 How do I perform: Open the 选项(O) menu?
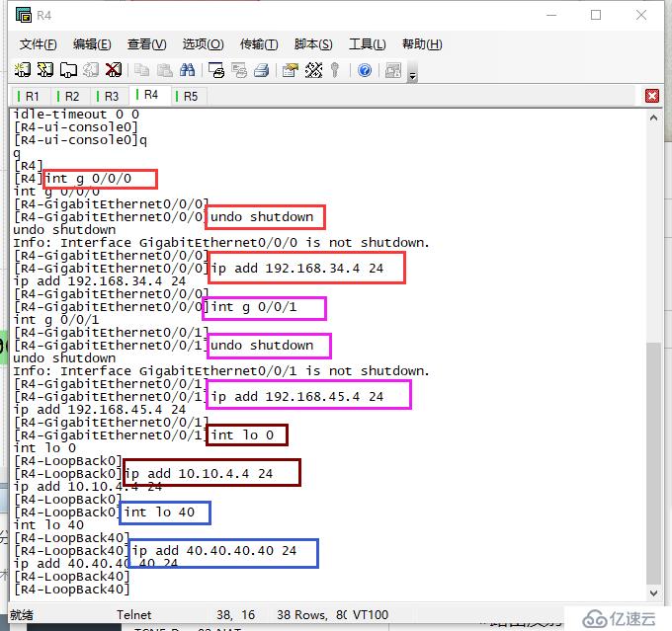[x=203, y=44]
